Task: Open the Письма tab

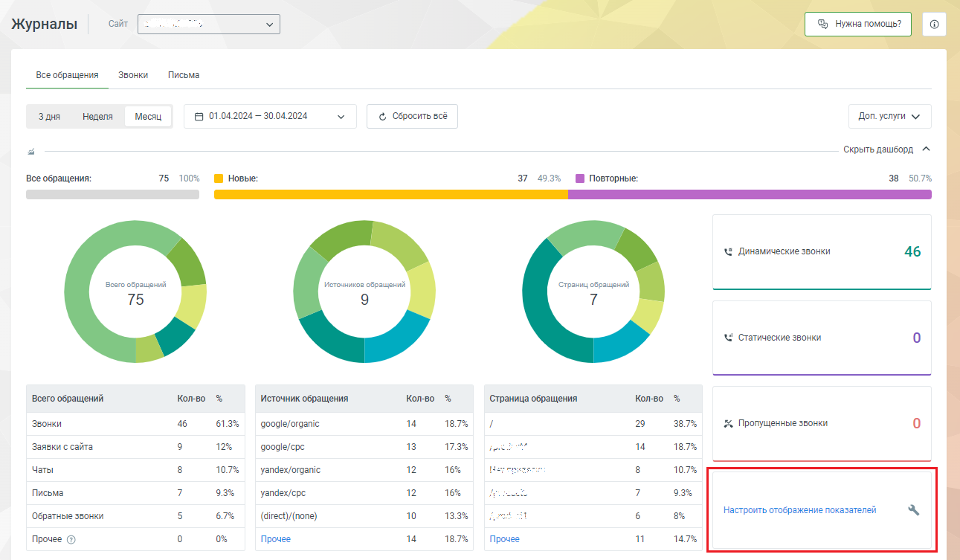Action: pos(184,75)
